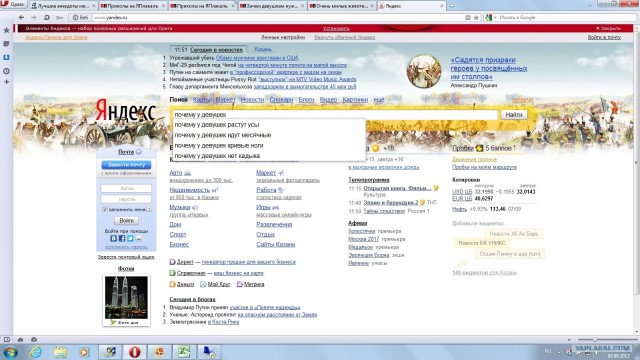
Task: Open the Игры category link
Action: point(263,207)
